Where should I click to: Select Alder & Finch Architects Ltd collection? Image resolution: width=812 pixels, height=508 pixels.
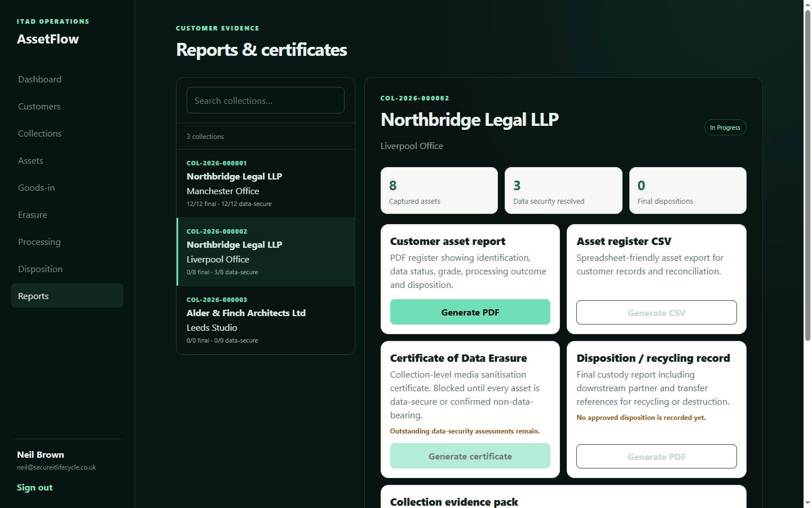tap(266, 320)
